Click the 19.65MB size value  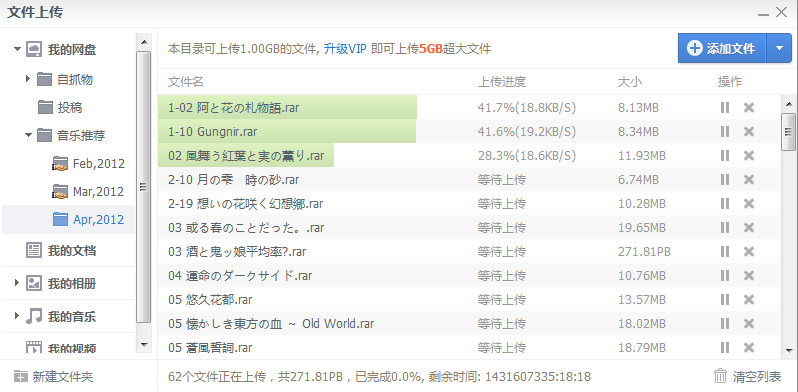pyautogui.click(x=642, y=228)
